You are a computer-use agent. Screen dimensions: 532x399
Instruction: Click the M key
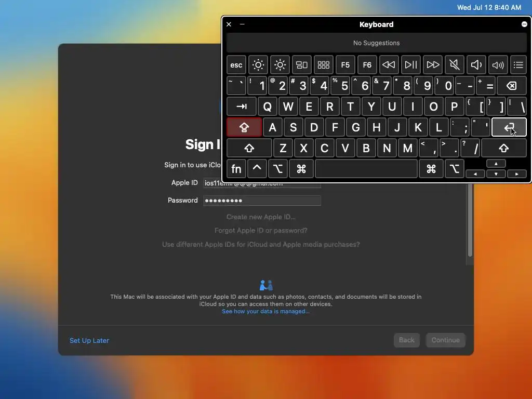[x=407, y=148]
